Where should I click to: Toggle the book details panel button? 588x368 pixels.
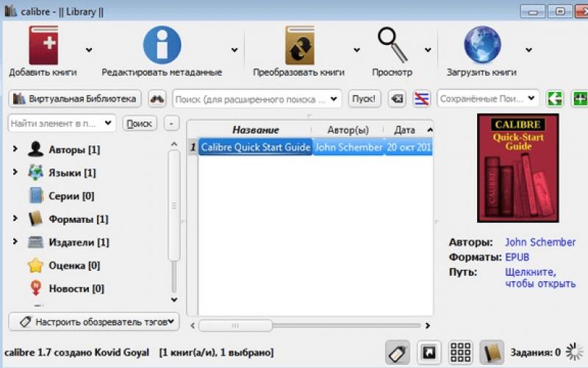(x=492, y=353)
